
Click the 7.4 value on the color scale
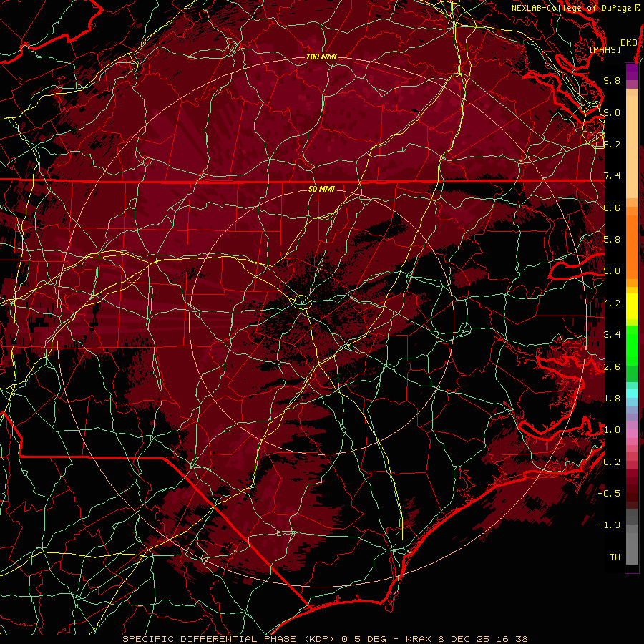click(x=612, y=176)
